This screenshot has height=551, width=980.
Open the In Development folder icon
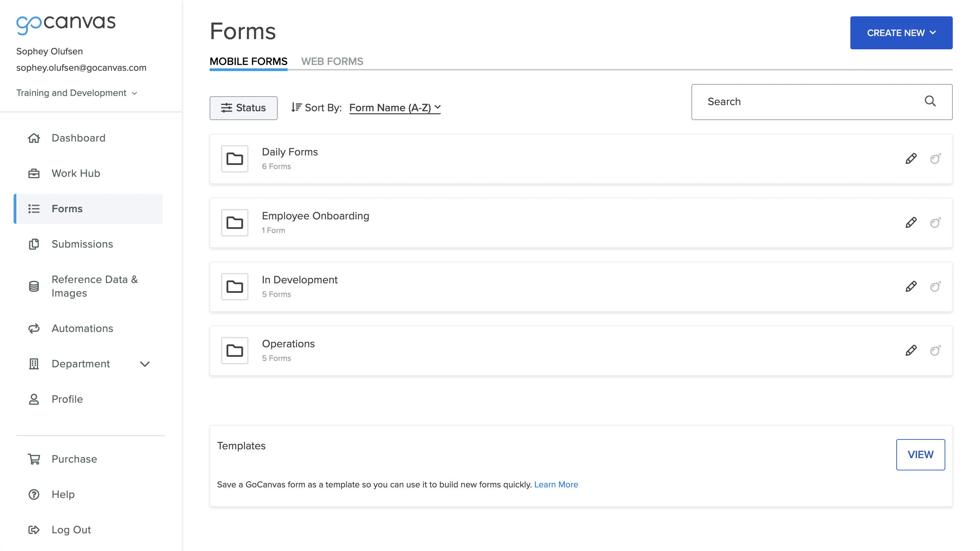234,286
